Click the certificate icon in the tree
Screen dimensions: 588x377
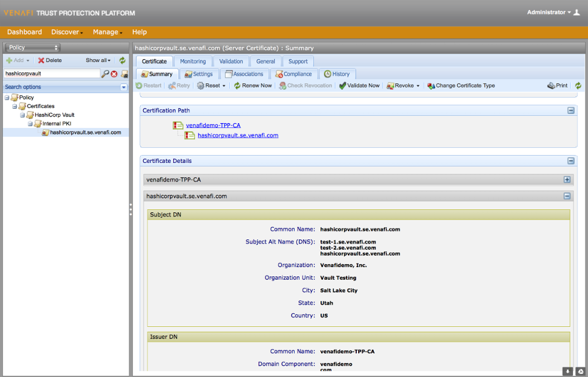tap(45, 132)
